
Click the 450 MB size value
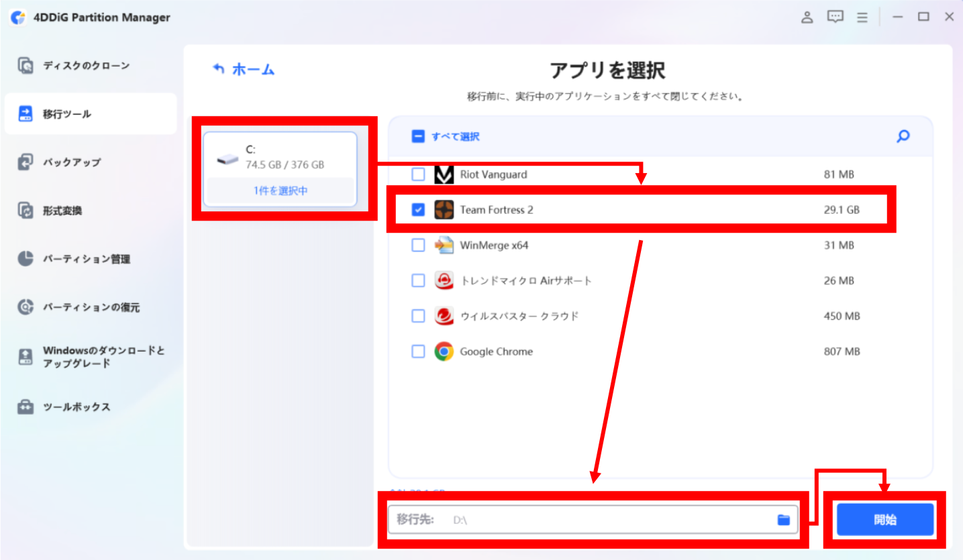click(x=842, y=316)
